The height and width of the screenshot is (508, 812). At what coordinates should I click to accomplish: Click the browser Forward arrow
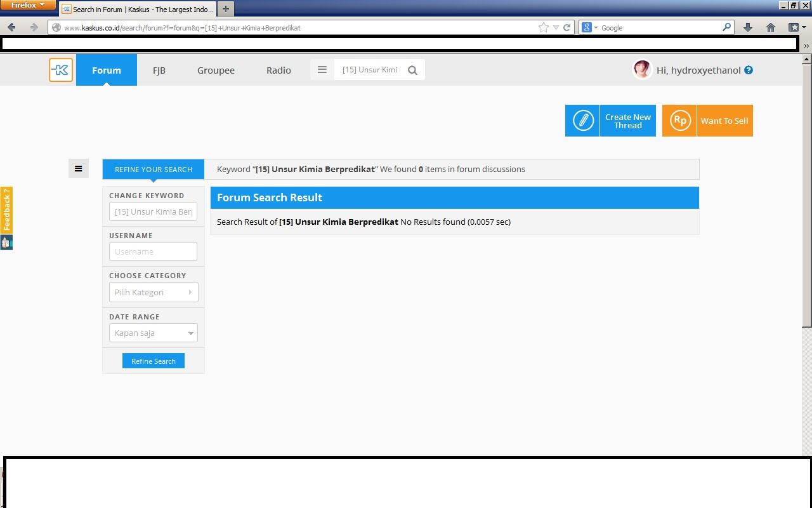coord(34,27)
